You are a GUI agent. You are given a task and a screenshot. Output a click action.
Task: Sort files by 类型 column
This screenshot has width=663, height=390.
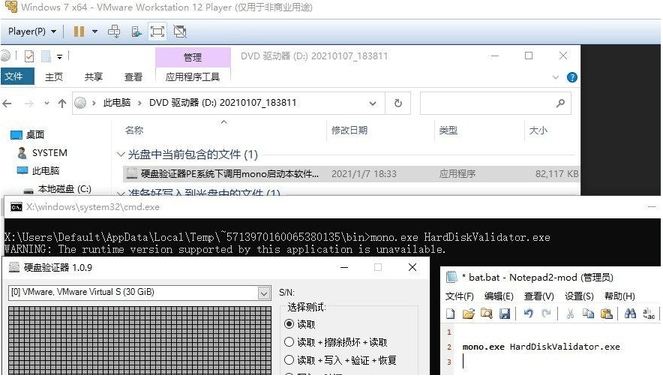448,130
